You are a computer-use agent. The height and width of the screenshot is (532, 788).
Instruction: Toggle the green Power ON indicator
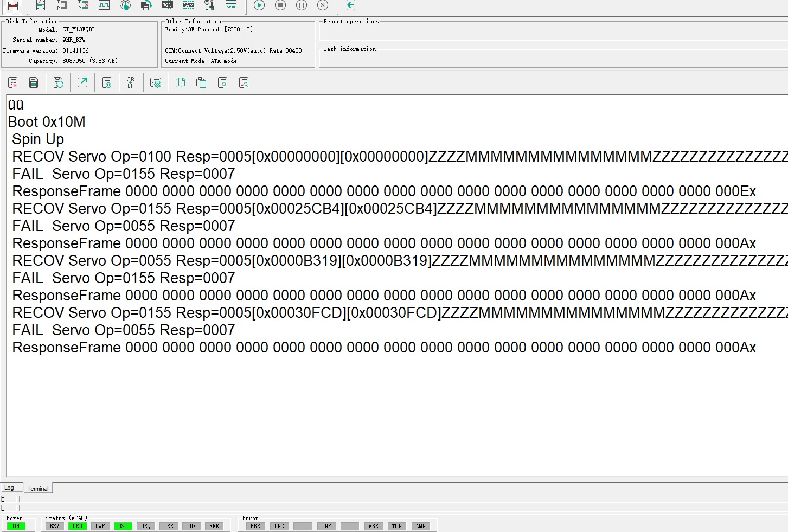click(16, 526)
